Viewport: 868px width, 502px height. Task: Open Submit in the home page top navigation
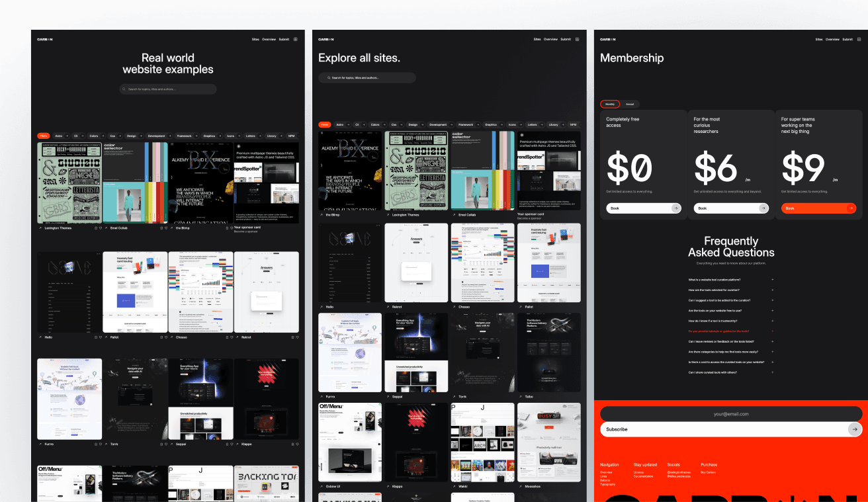point(284,39)
